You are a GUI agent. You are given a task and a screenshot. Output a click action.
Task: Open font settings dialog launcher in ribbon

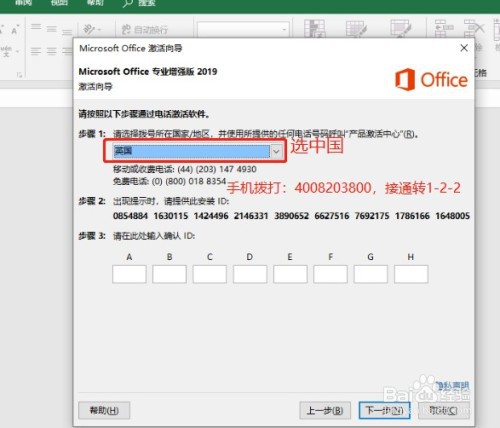(20, 75)
